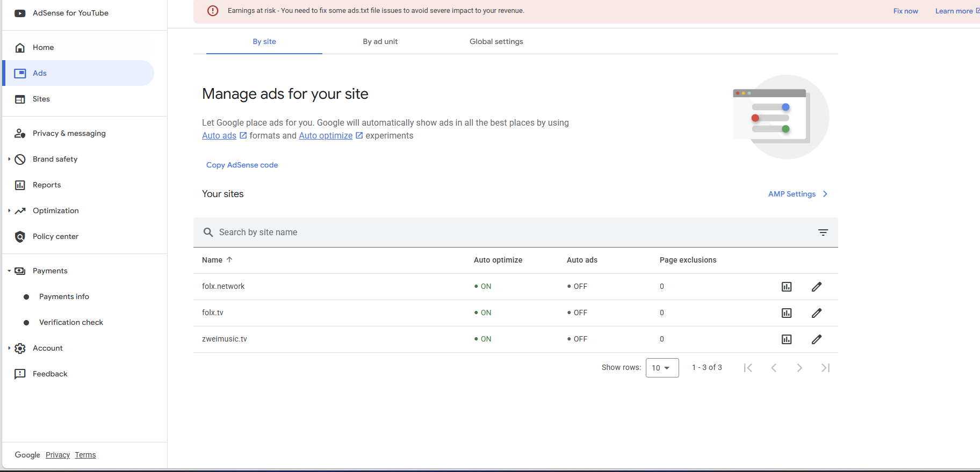Click the search magnifier icon
Viewport: 980px width, 472px height.
(x=208, y=233)
